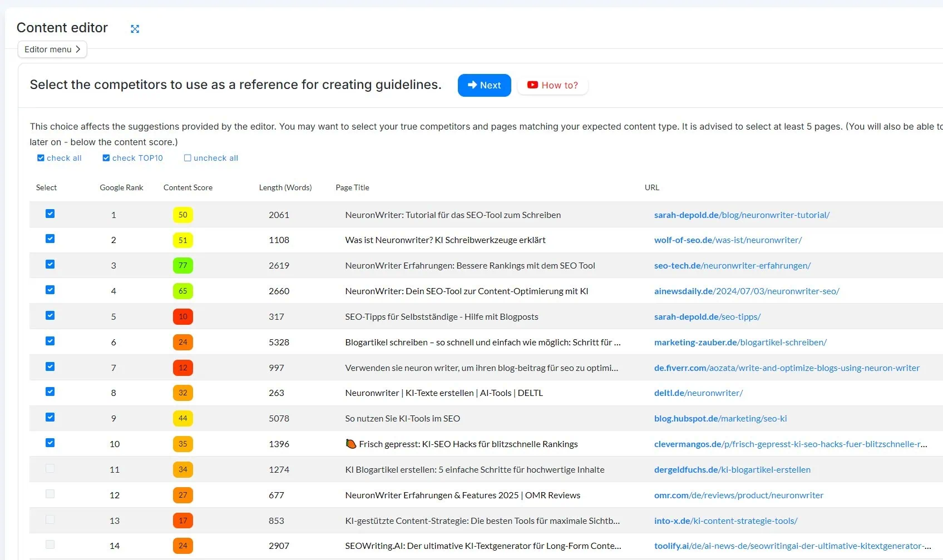Screen dimensions: 943x560
Task: Open sarah-depold.de seo-tipps link
Action: coord(707,317)
